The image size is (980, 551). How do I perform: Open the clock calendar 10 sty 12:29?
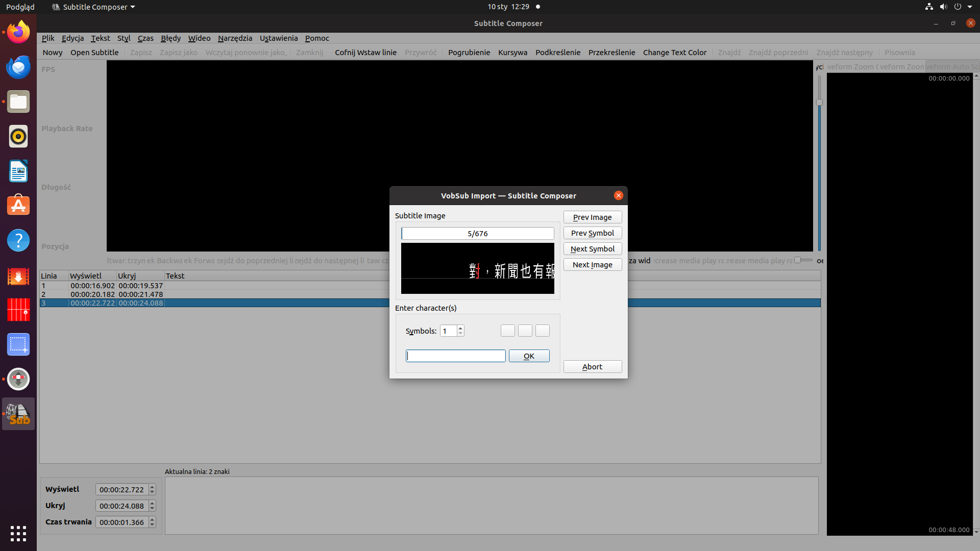tap(508, 7)
